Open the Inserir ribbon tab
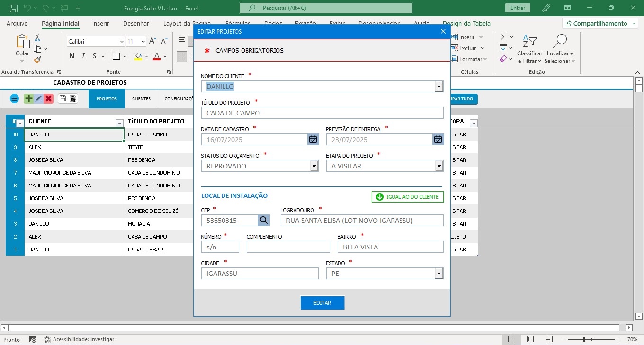 pos(101,23)
